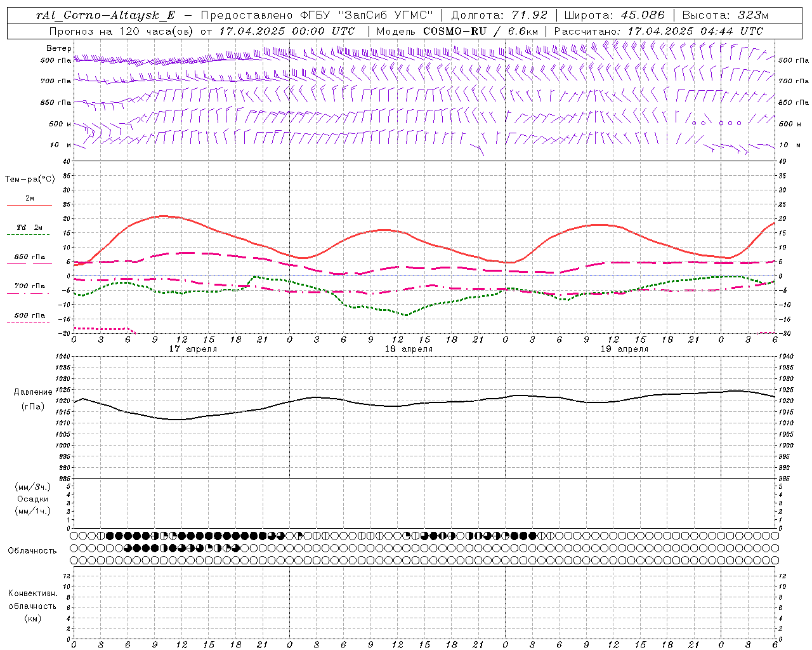
Task: Click the green dashed line sample under Td 2м
Action: pyautogui.click(x=29, y=235)
